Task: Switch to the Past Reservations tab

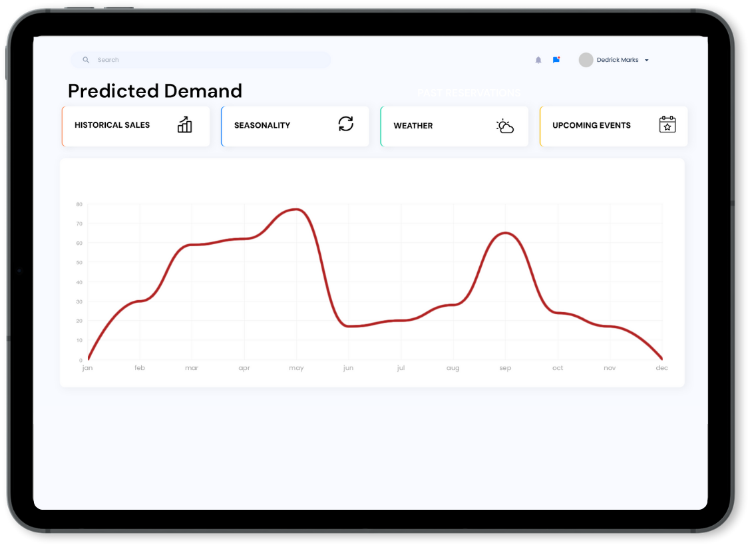Action: [x=469, y=93]
